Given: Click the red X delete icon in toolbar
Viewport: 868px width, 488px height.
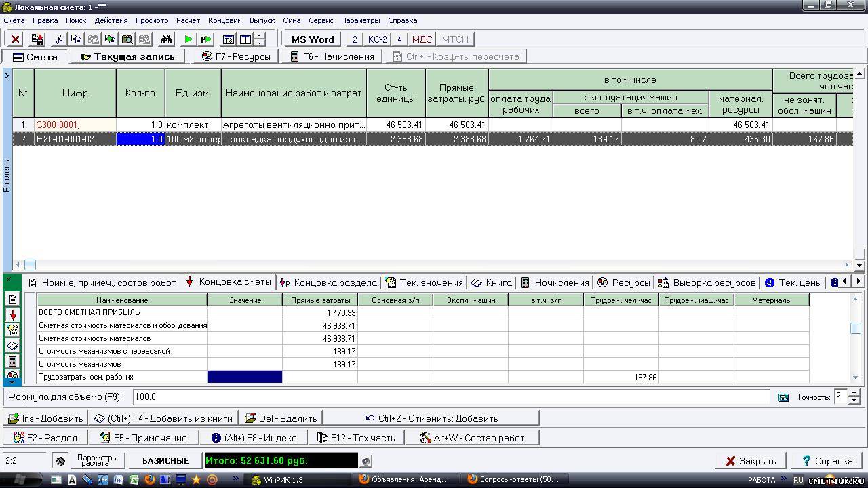Looking at the screenshot, I should [x=15, y=39].
